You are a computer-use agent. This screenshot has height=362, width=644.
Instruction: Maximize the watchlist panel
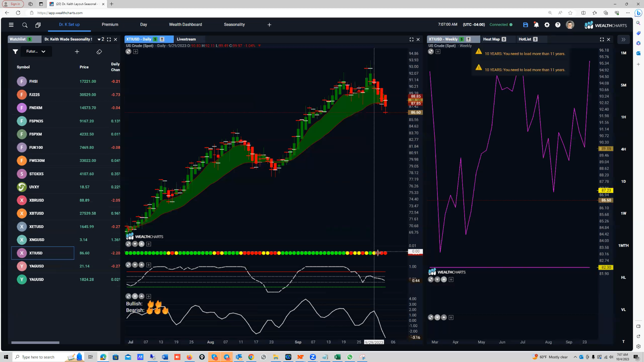point(109,40)
